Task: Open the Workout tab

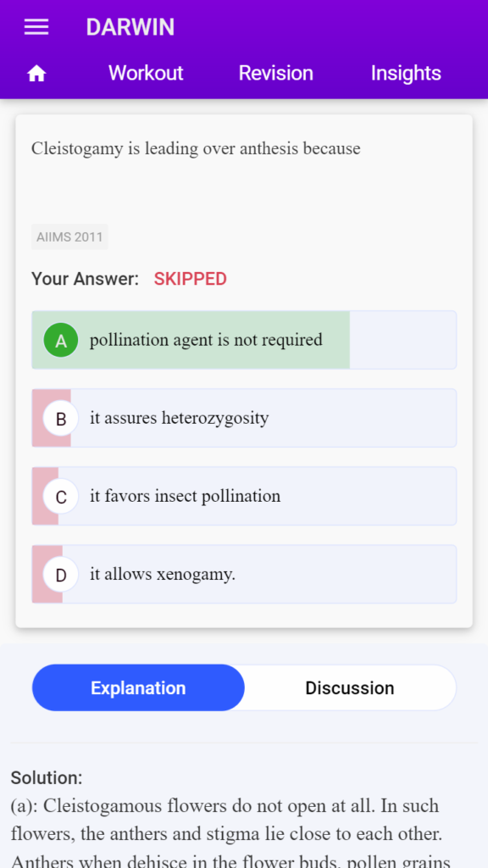Action: (146, 73)
